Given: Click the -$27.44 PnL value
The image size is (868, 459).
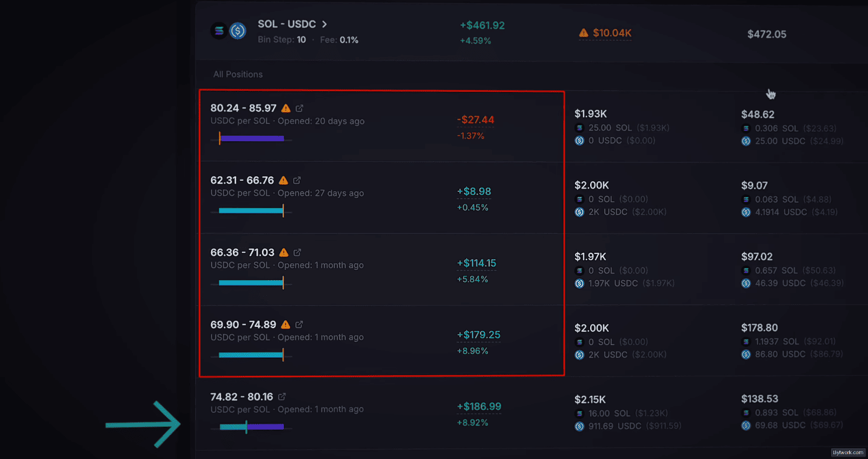Looking at the screenshot, I should pos(476,120).
